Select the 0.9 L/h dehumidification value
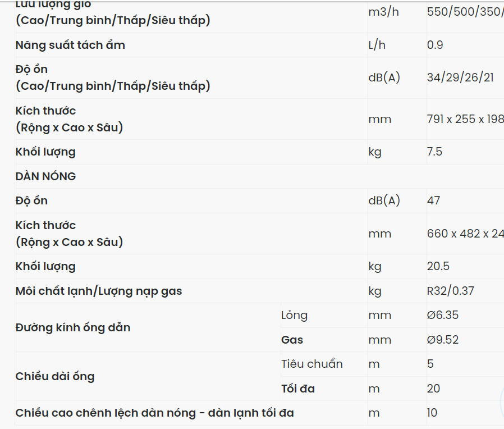Viewport: 504px width, 429px height. [x=435, y=45]
